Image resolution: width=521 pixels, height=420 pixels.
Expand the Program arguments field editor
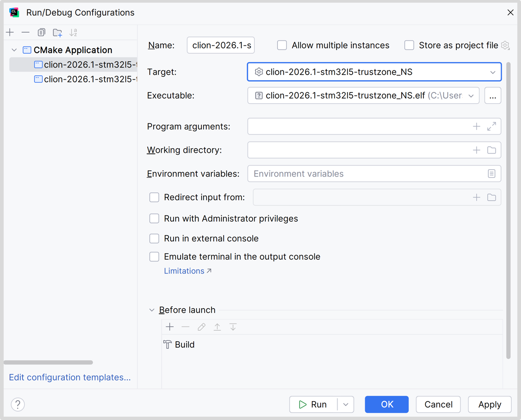click(x=491, y=126)
